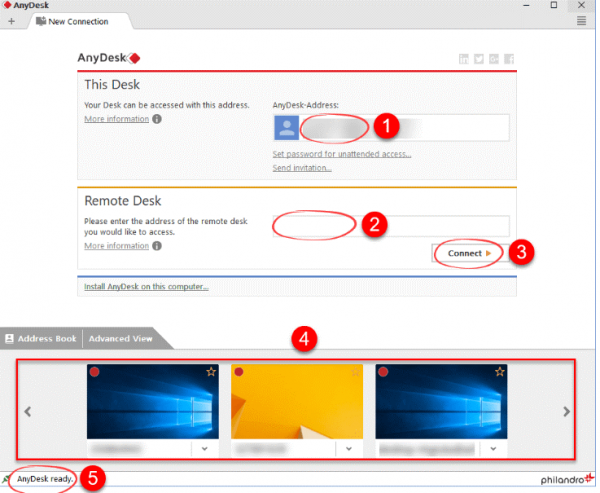The height and width of the screenshot is (493, 600).
Task: Open the yellow Windows 8 session thumbnail
Action: 297,402
